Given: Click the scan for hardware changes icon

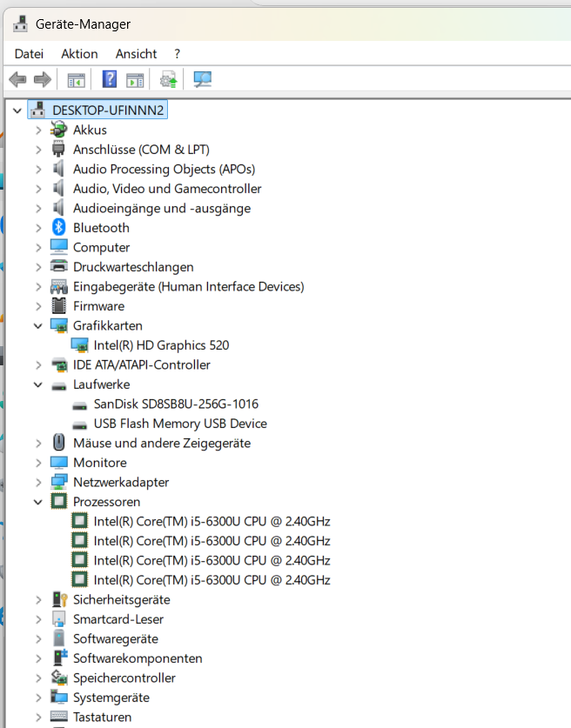Looking at the screenshot, I should (x=203, y=79).
